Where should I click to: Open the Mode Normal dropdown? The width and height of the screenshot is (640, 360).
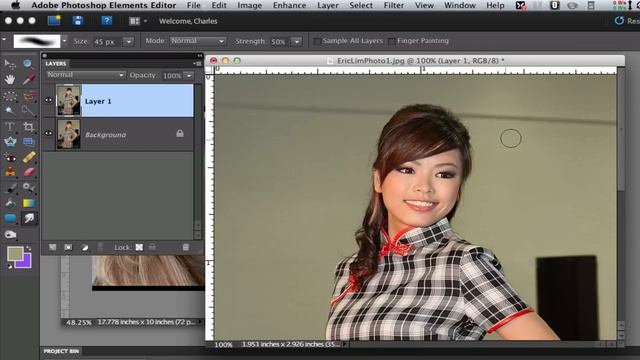pyautogui.click(x=198, y=41)
